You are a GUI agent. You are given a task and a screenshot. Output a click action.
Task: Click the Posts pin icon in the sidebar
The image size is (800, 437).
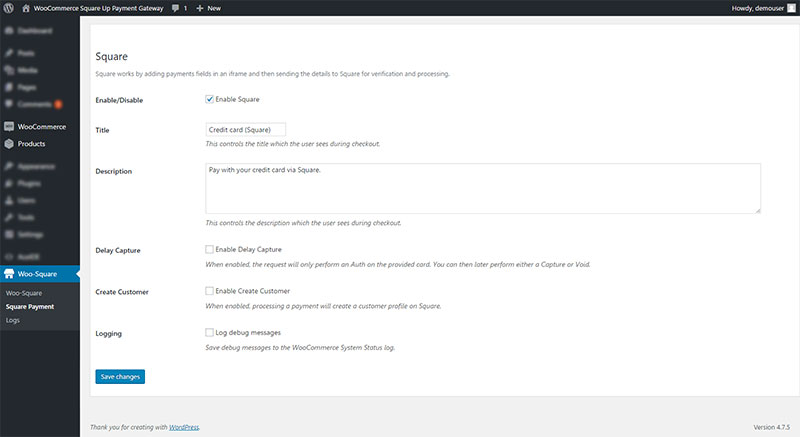coord(9,53)
